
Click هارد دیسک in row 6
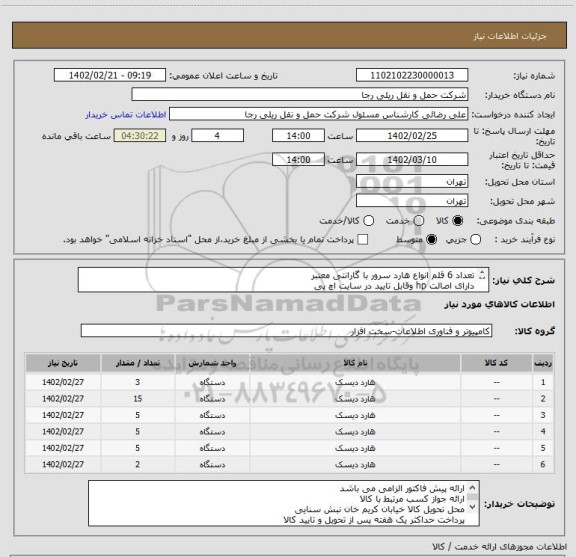pyautogui.click(x=355, y=465)
